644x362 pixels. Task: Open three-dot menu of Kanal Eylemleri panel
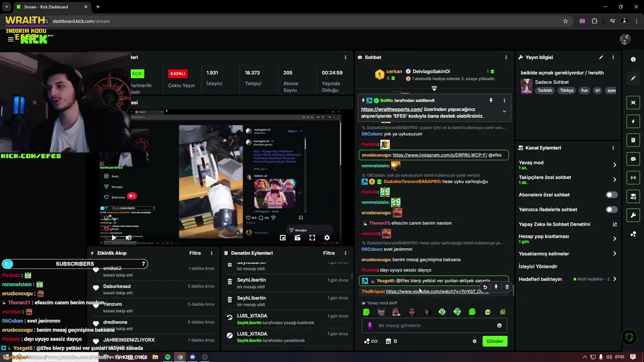(x=613, y=148)
